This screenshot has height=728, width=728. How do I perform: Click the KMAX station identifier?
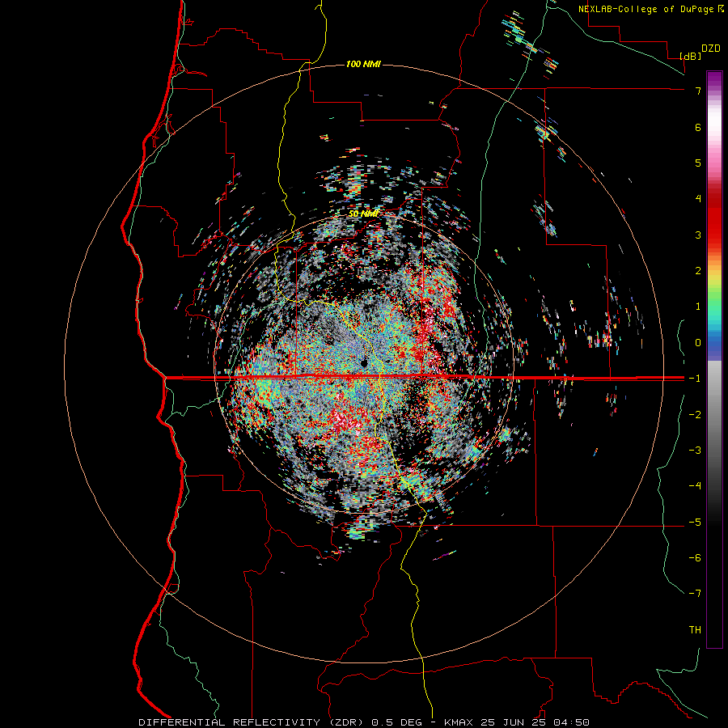pyautogui.click(x=459, y=722)
